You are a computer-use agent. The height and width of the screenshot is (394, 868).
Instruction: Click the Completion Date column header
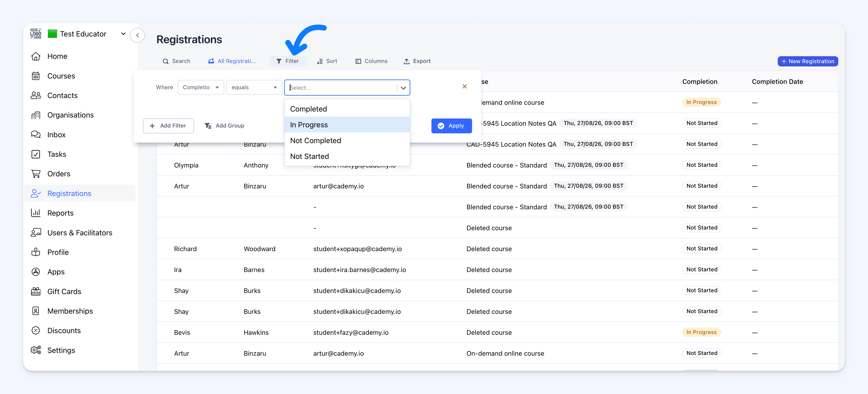pos(777,82)
